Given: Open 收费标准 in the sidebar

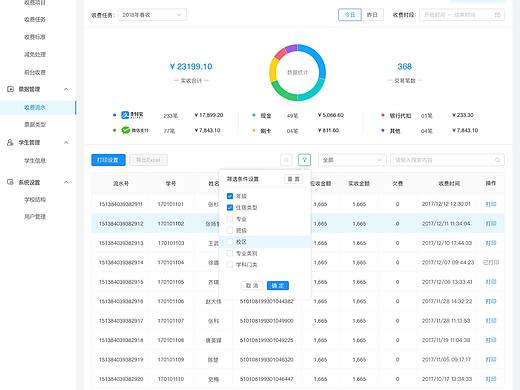Looking at the screenshot, I should tap(35, 37).
